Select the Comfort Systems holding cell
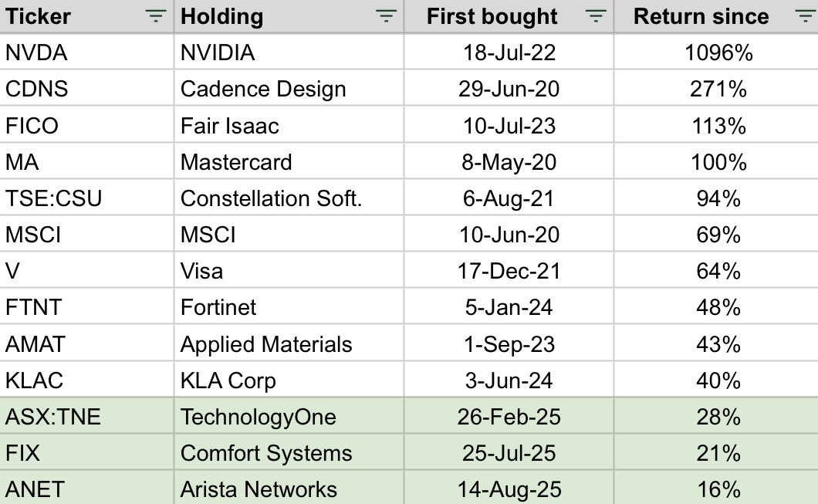This screenshot has width=818, height=504. [x=266, y=453]
